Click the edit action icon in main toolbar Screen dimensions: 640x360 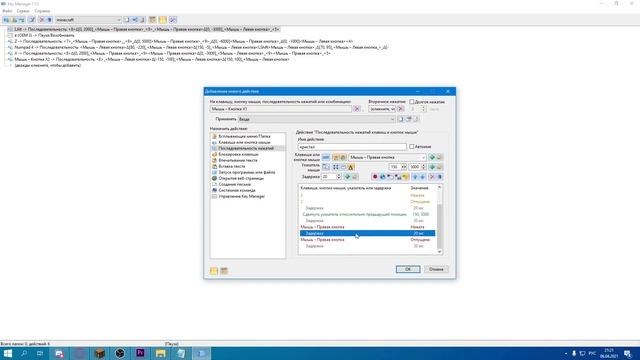[31, 20]
